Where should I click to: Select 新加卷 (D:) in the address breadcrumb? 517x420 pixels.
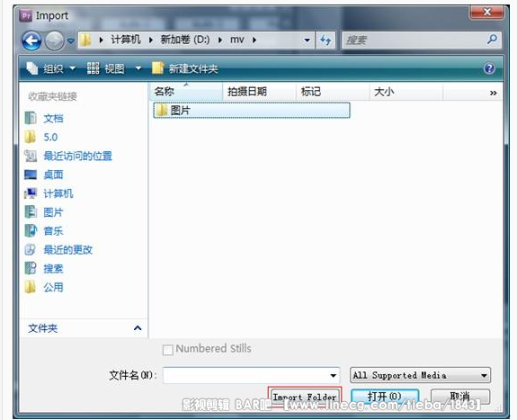(185, 40)
